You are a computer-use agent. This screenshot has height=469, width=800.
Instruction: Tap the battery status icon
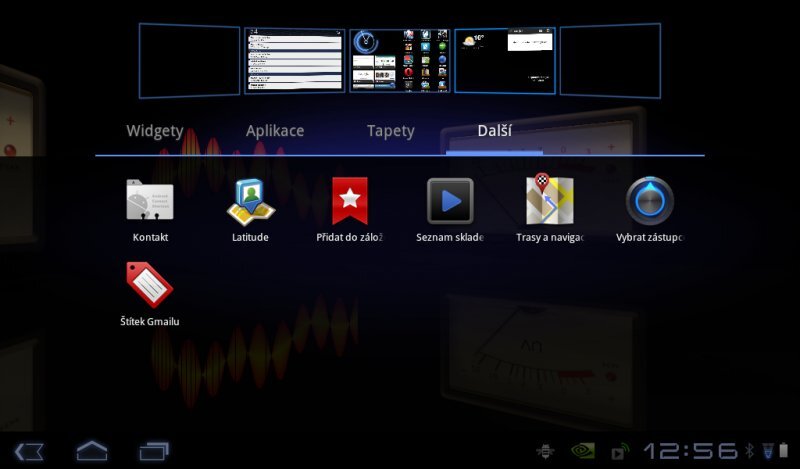784,451
